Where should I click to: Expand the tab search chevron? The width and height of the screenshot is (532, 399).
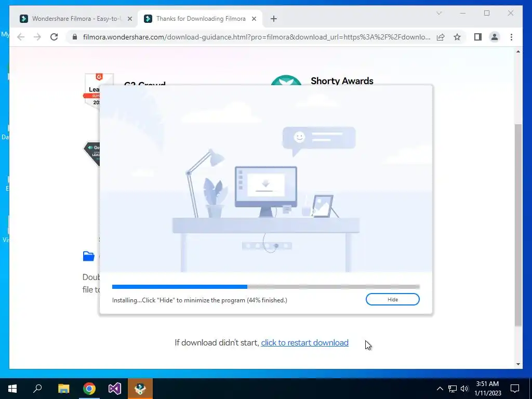(x=439, y=13)
